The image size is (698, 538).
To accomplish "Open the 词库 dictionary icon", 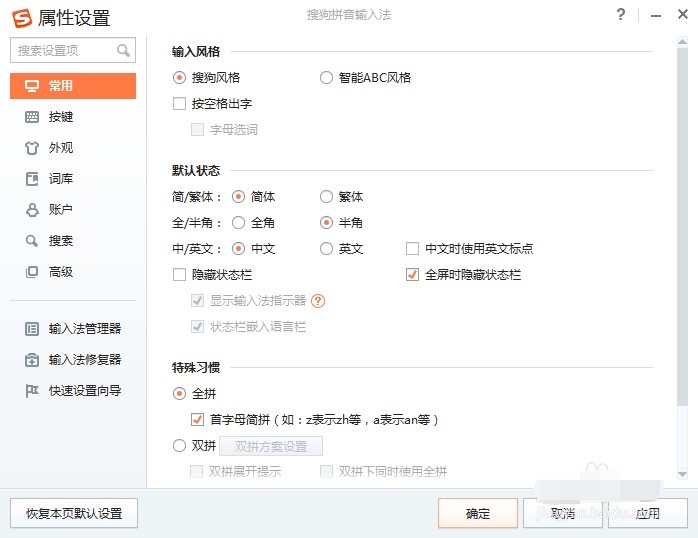I will 31,179.
